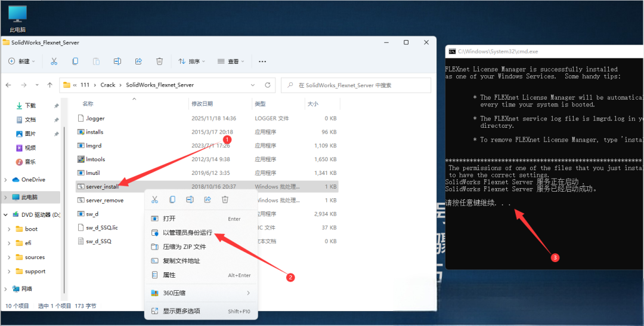Go up one folder level arrow
Screen dimensions: 644x326
coord(49,85)
